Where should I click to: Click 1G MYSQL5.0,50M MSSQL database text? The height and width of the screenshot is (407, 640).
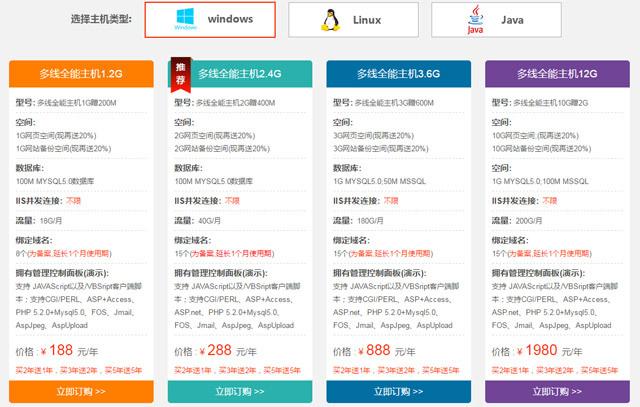[x=380, y=181]
